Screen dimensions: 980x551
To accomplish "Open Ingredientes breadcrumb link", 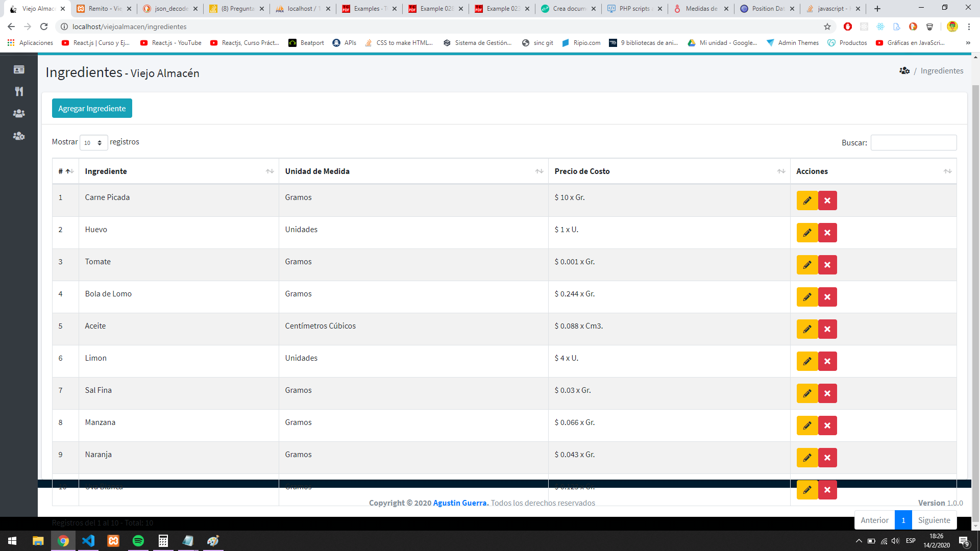I will click(942, 71).
